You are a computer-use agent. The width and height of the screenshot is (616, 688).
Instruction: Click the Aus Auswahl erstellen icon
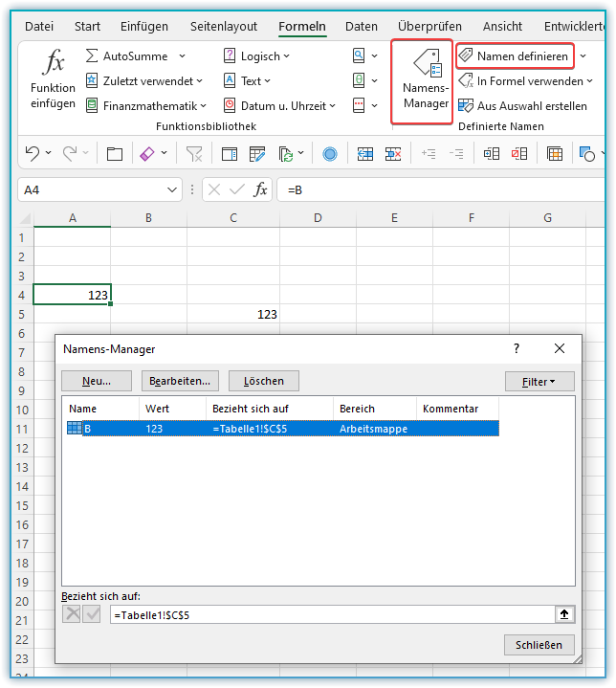(466, 106)
